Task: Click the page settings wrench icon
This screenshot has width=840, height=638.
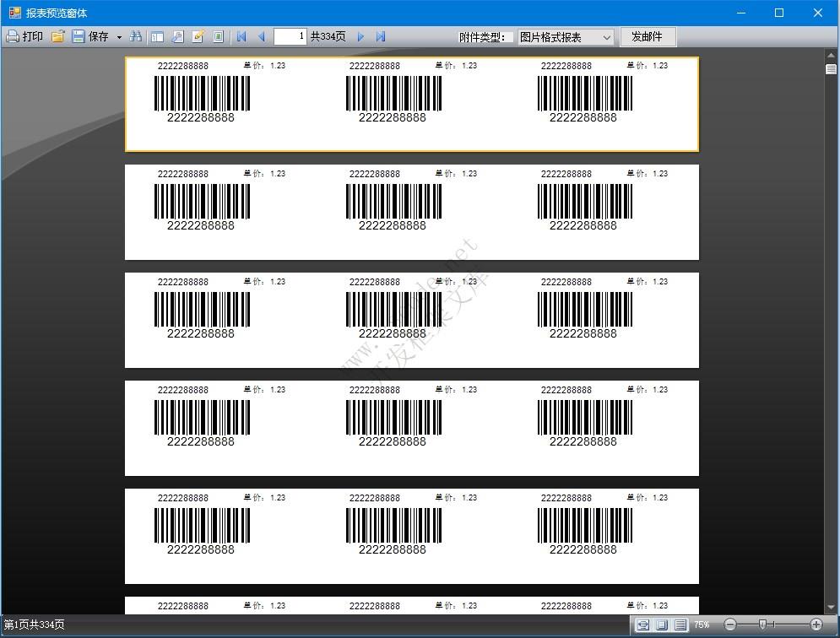Action: coord(177,37)
